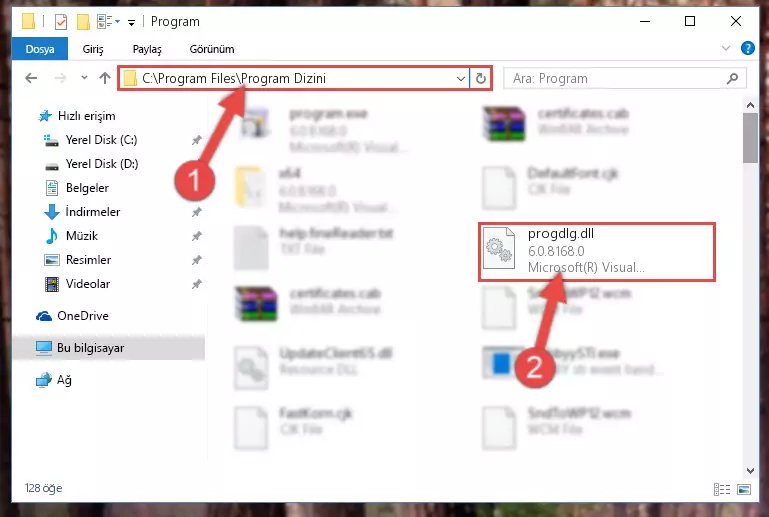Open the Dosya menu tab
The width and height of the screenshot is (769, 517).
point(40,49)
